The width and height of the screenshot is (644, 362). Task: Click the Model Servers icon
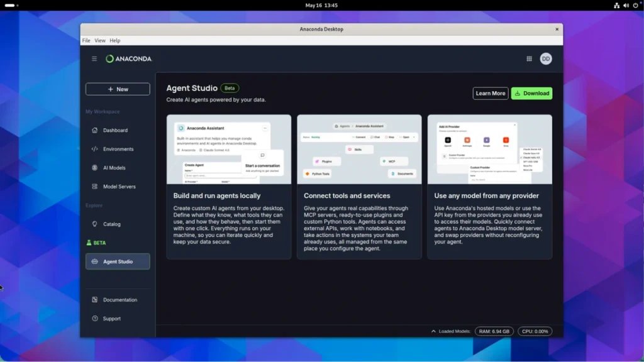tap(95, 186)
